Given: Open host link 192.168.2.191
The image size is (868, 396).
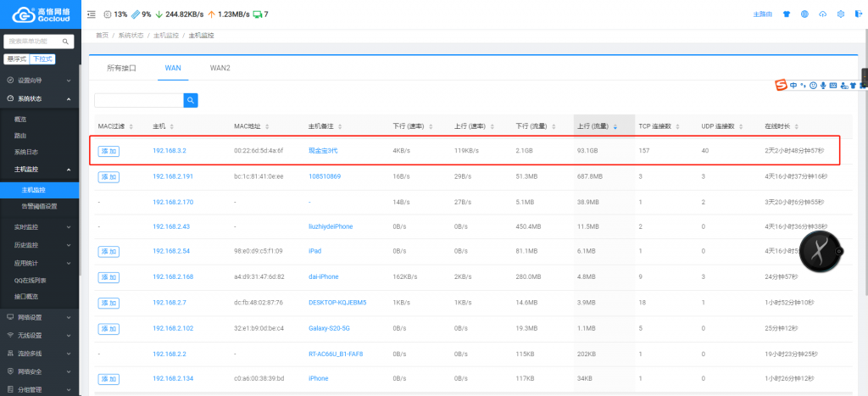Looking at the screenshot, I should click(173, 176).
